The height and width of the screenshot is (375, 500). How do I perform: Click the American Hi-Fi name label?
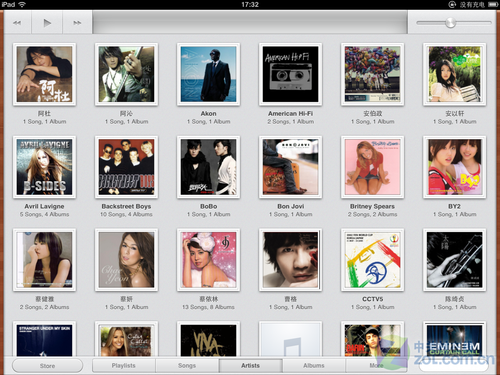(290, 114)
